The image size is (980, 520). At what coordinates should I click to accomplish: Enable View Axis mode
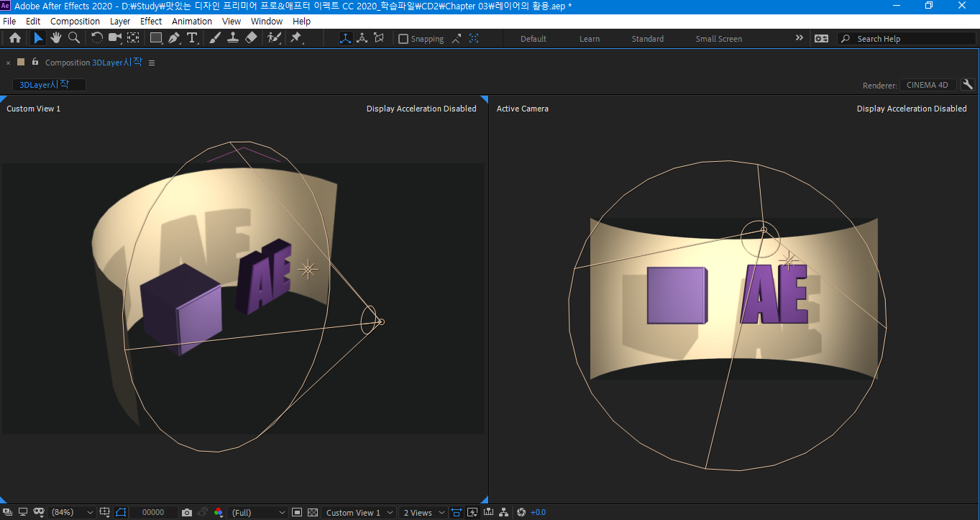pyautogui.click(x=379, y=38)
